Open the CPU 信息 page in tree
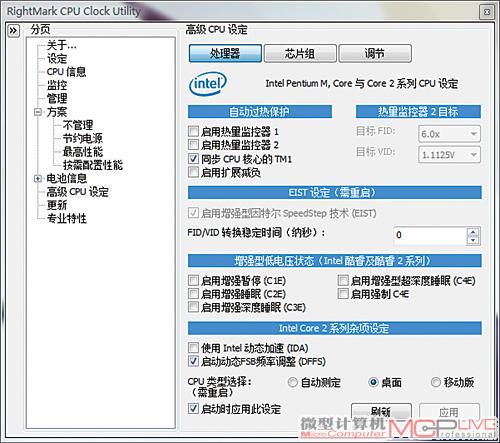Screen dimensions: 500x443 click(x=66, y=72)
